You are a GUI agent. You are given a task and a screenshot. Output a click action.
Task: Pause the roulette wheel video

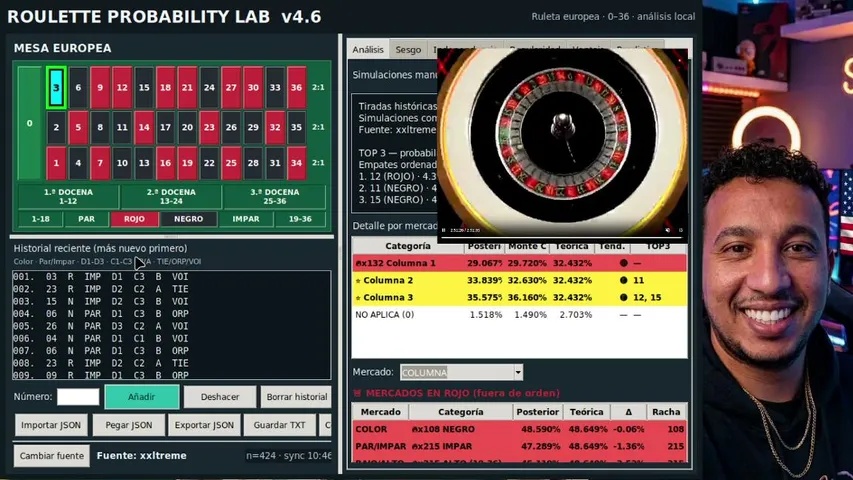click(444, 230)
